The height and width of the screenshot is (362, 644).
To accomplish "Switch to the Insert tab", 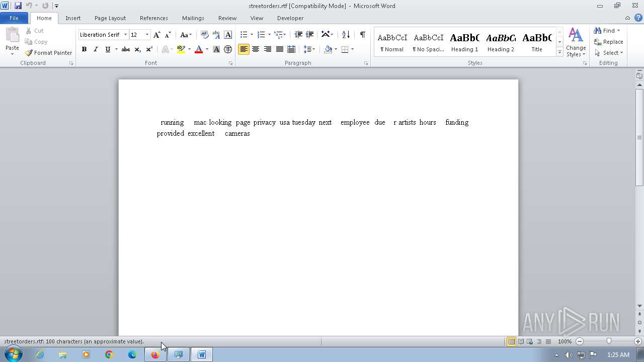I will coord(73,18).
